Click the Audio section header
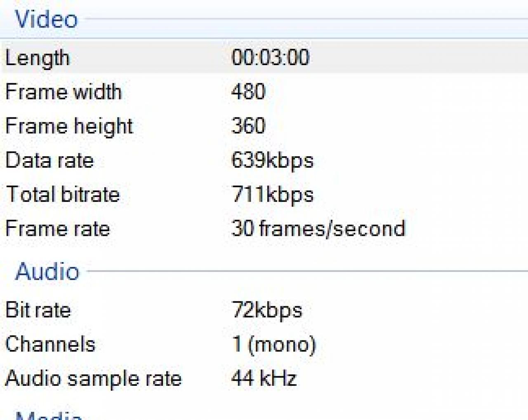 click(x=47, y=272)
